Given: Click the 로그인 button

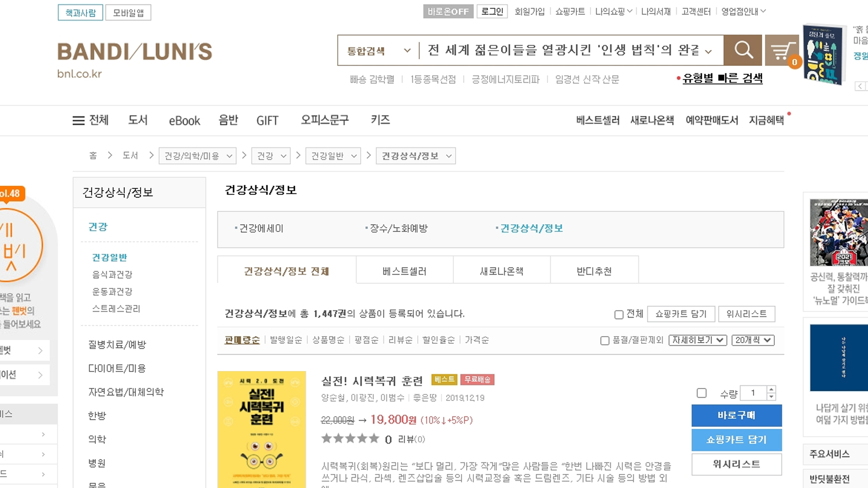Looking at the screenshot, I should click(x=492, y=11).
